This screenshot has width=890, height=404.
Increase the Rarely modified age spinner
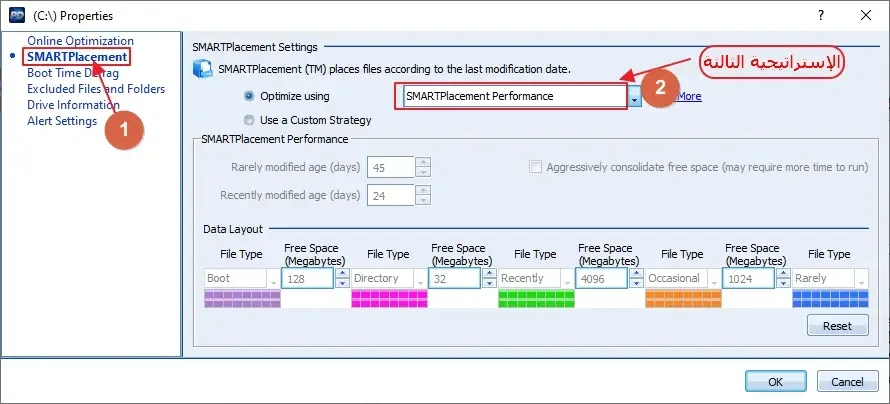[423, 162]
